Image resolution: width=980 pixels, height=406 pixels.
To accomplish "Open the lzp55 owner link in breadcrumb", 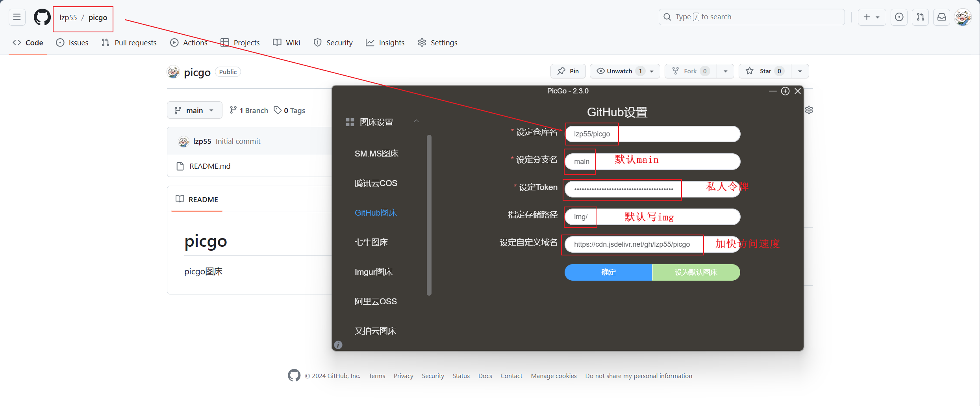I will pyautogui.click(x=68, y=17).
